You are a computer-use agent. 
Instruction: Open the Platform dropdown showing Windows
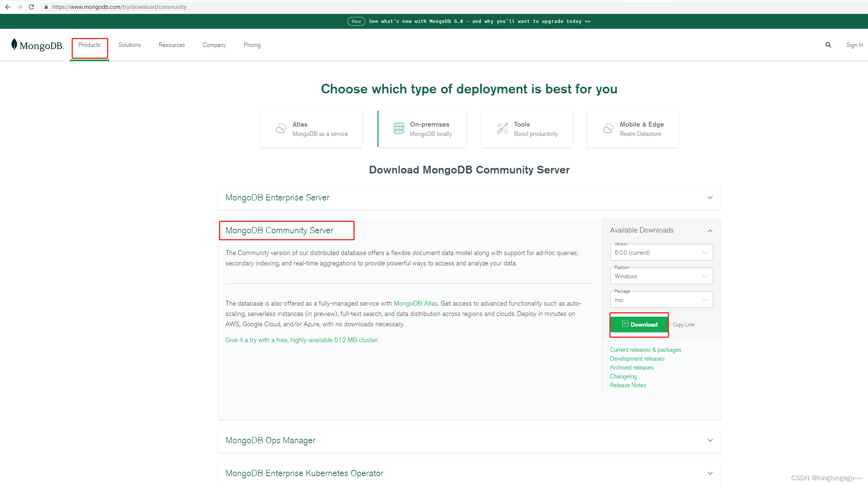tap(661, 276)
